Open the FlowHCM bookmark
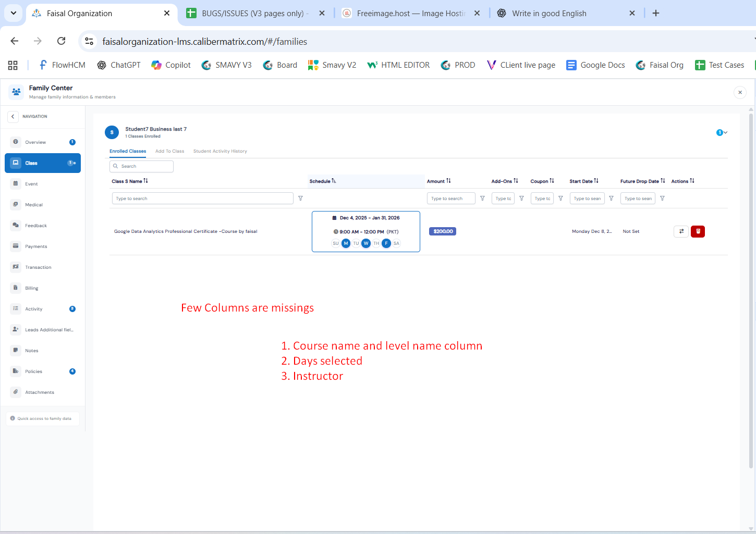Screen dimensions: 756x534 62,65
